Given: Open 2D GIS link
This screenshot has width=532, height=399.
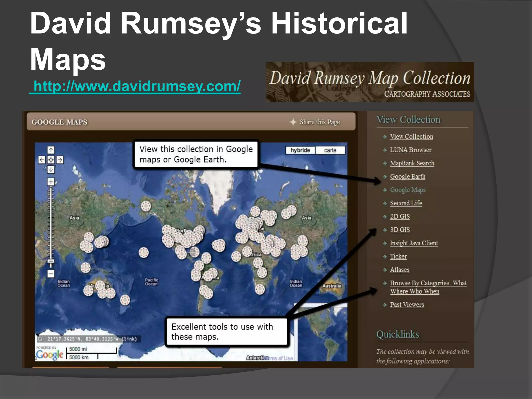Looking at the screenshot, I should [400, 216].
